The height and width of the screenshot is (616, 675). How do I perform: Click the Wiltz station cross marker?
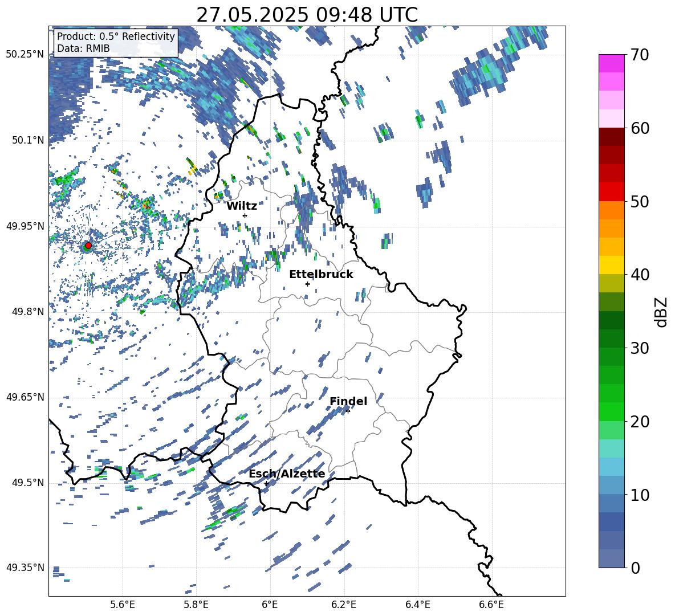pyautogui.click(x=245, y=215)
